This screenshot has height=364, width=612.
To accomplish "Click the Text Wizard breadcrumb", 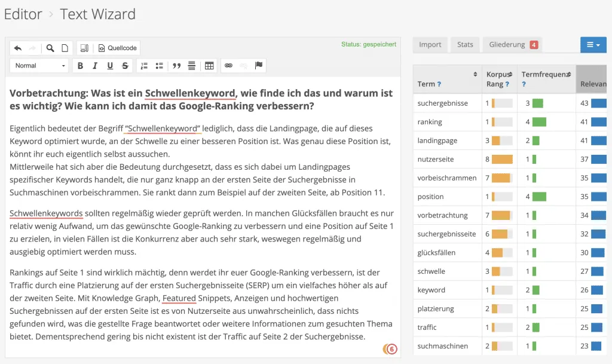I will click(x=97, y=14).
